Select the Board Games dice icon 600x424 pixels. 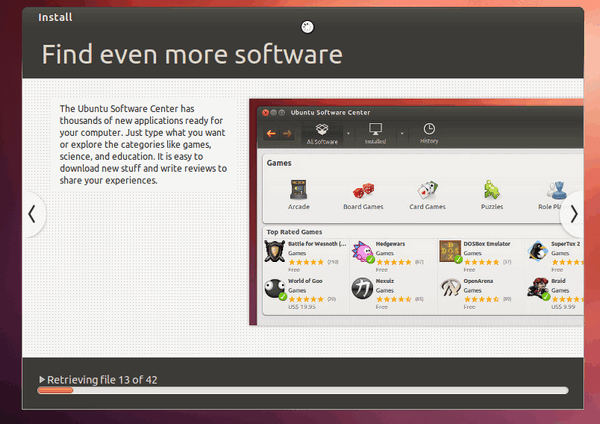[364, 189]
